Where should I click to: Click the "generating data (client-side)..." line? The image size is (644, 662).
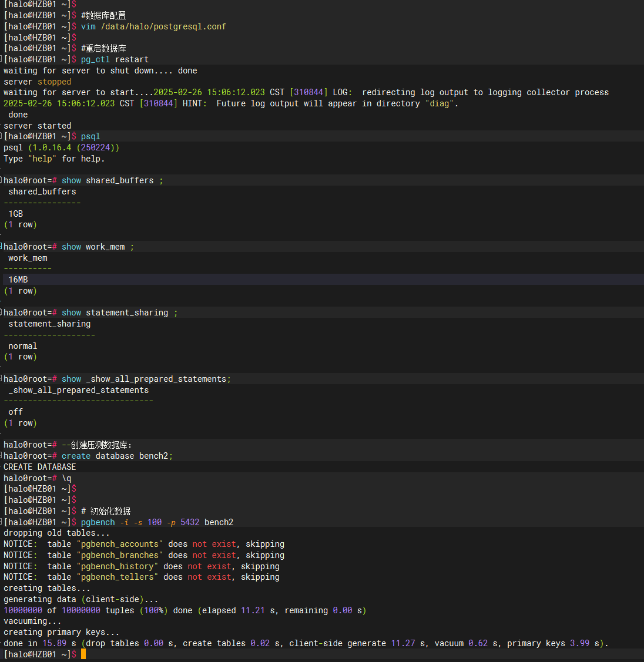(80, 600)
